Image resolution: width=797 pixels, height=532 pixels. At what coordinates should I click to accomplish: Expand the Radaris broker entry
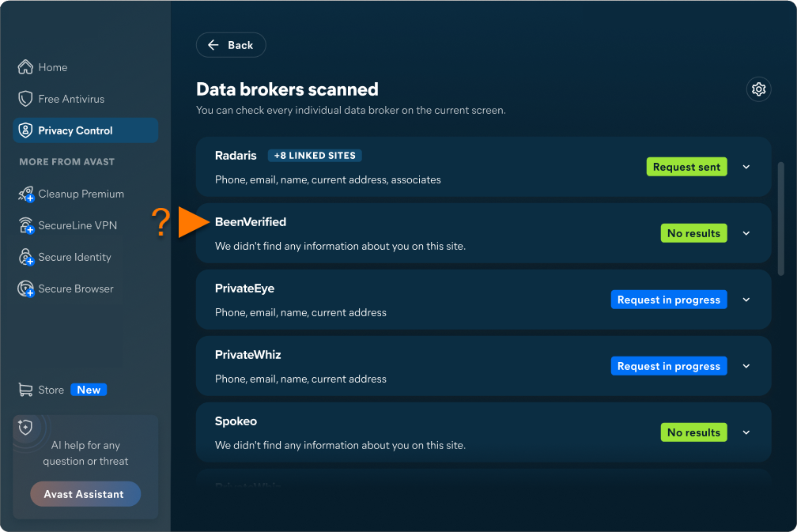click(746, 167)
